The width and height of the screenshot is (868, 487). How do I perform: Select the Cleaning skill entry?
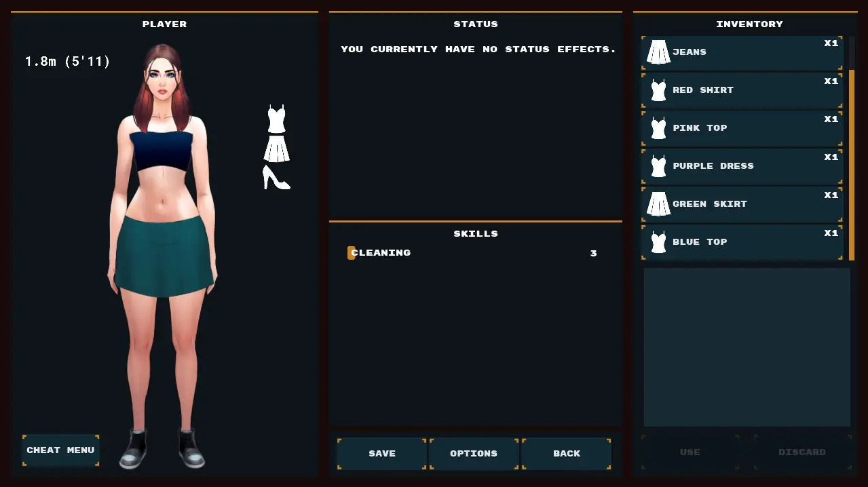click(381, 253)
